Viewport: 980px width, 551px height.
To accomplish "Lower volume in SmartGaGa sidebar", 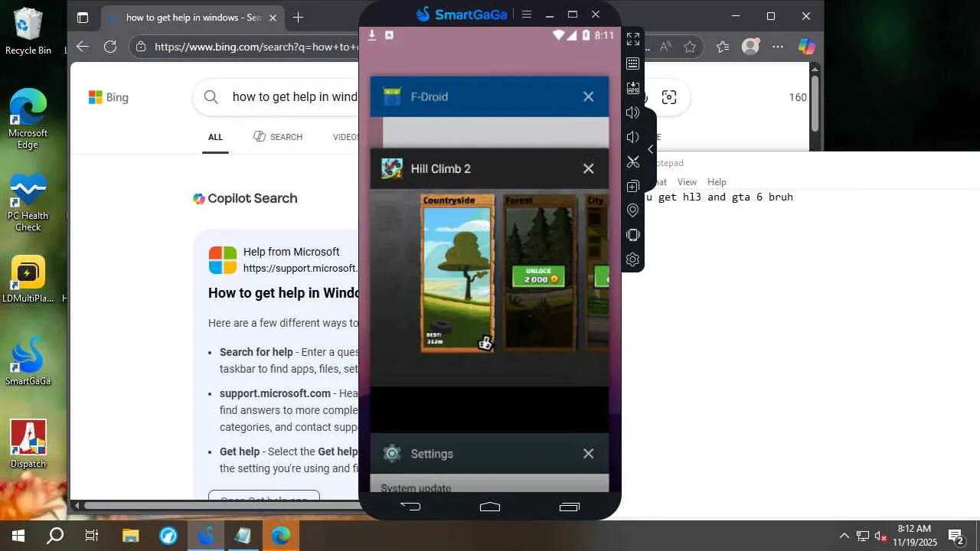I will [x=633, y=137].
